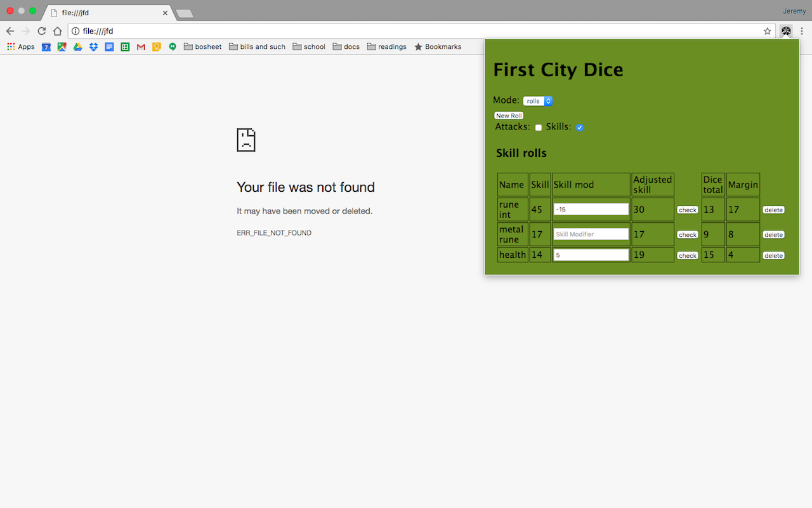
Task: Open the Bookmarks starred item
Action: [x=438, y=46]
